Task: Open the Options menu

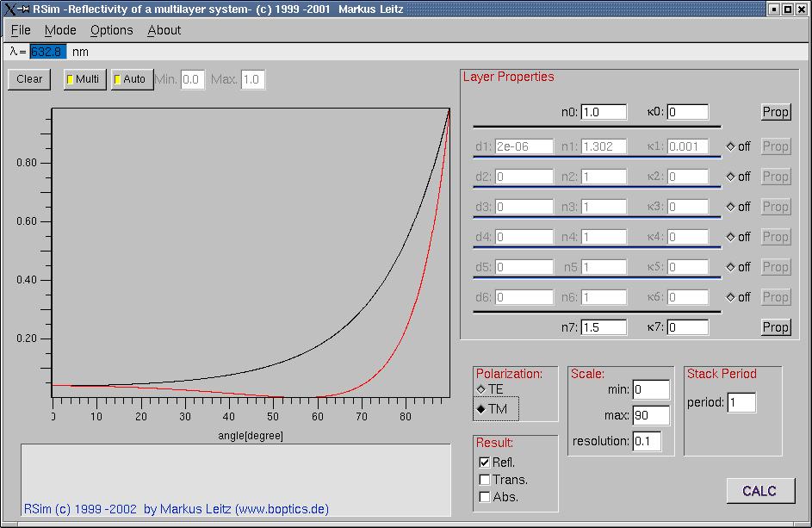Action: pyautogui.click(x=112, y=30)
